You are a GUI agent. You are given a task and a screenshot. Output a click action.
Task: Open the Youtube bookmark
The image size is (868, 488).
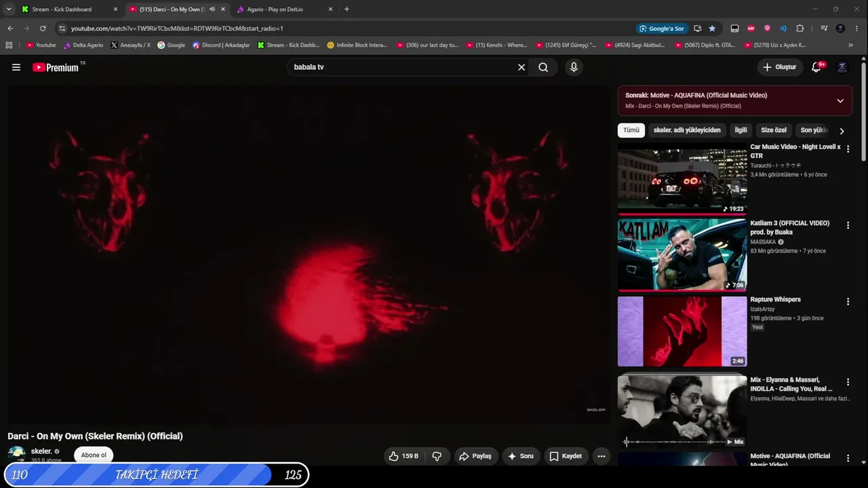(41, 45)
